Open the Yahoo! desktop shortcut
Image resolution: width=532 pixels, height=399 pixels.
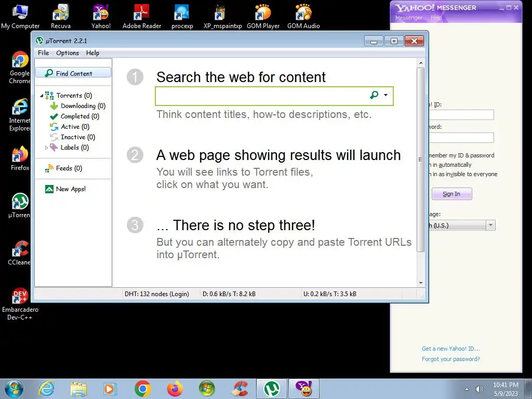[x=101, y=16]
